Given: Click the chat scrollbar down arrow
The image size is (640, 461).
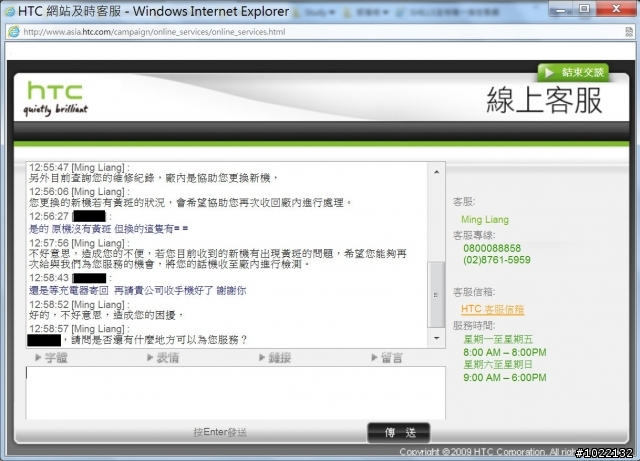Looking at the screenshot, I should (x=436, y=338).
